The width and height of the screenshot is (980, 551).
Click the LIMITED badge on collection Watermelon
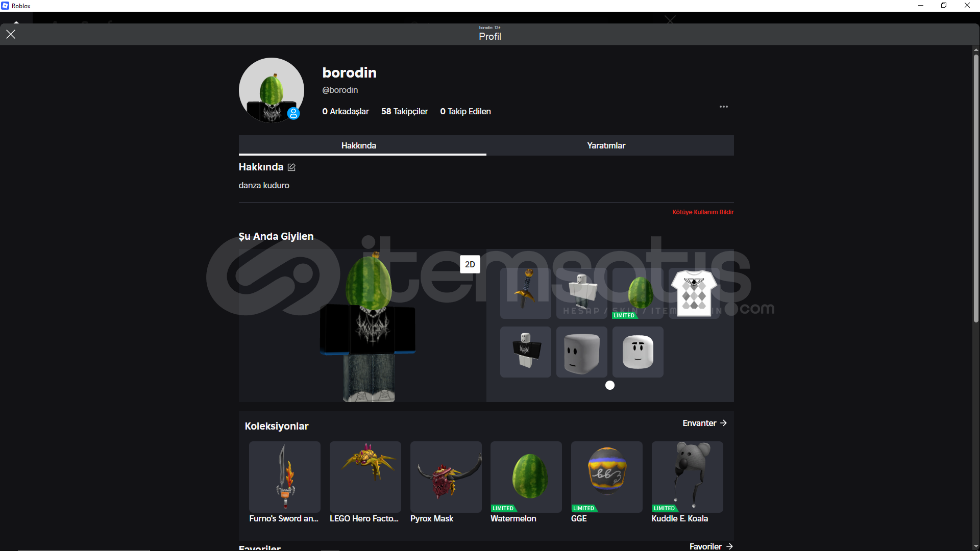click(503, 508)
